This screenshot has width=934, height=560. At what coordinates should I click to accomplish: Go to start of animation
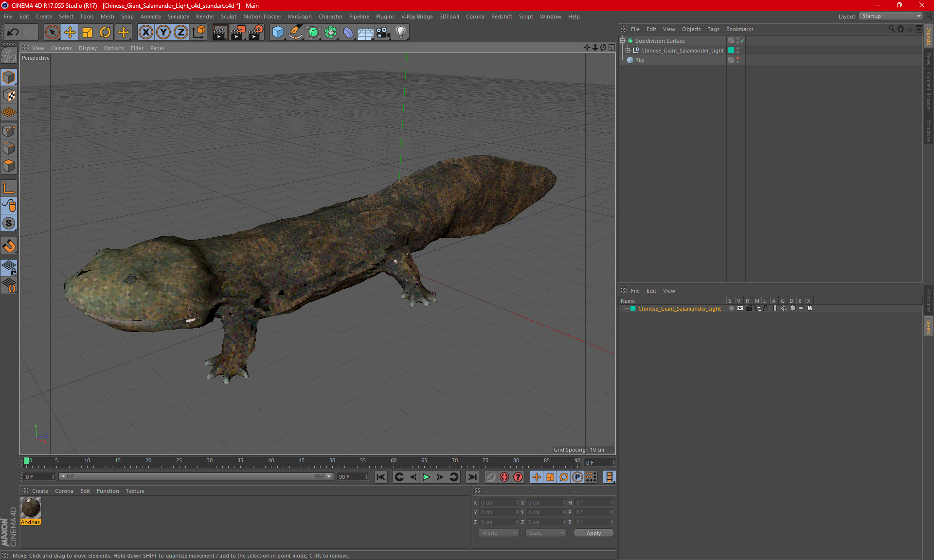[x=381, y=477]
